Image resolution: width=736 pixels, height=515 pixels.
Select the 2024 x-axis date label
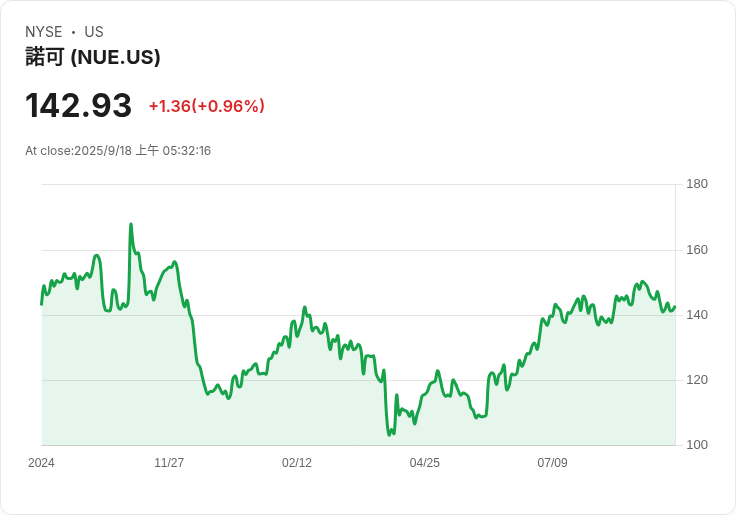[41, 463]
